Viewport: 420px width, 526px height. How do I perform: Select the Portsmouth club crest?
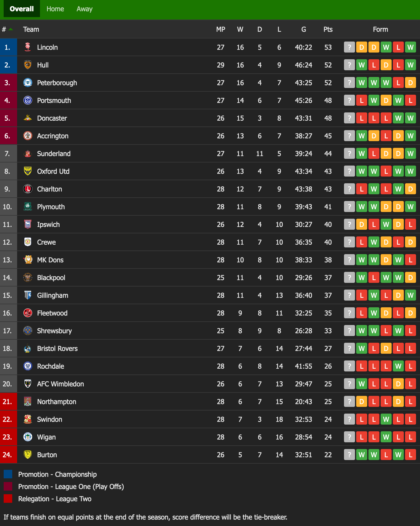27,100
